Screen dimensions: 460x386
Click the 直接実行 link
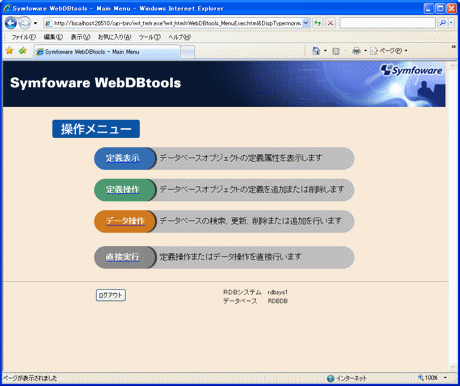tap(122, 257)
